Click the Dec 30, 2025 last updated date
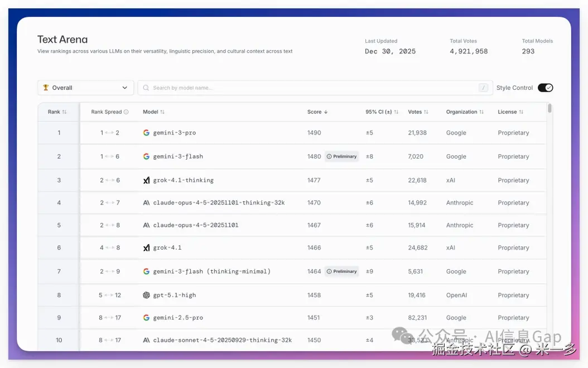This screenshot has height=368, width=588. tap(391, 51)
